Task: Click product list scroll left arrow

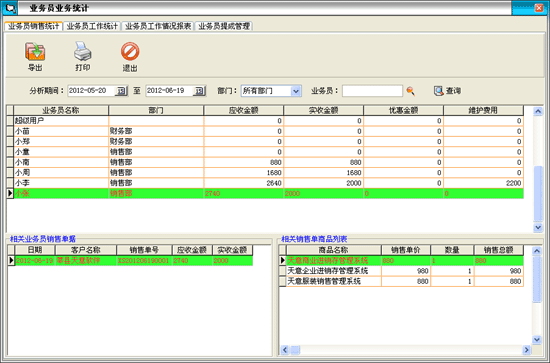Action: tap(284, 350)
